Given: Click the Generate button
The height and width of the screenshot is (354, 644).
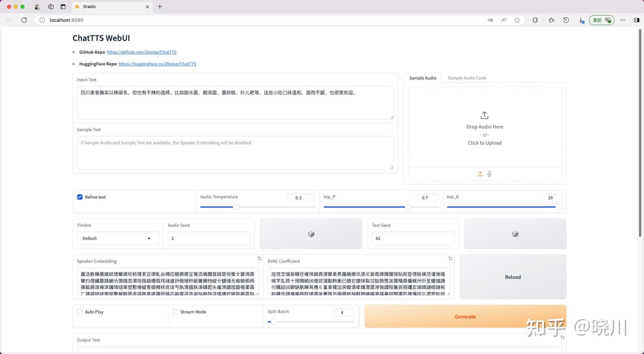Looking at the screenshot, I should [465, 316].
